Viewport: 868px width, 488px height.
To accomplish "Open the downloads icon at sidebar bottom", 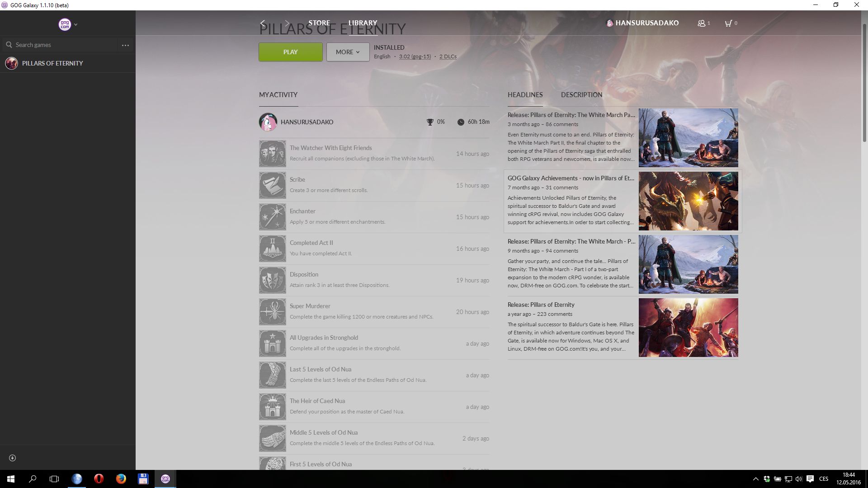I will pos(13,458).
